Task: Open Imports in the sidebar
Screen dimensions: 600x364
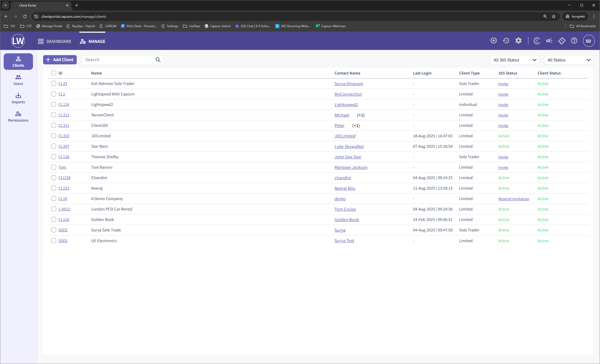Action: 18,98
